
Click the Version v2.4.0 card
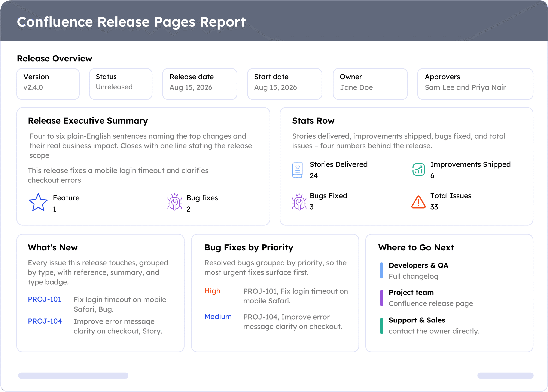click(48, 84)
